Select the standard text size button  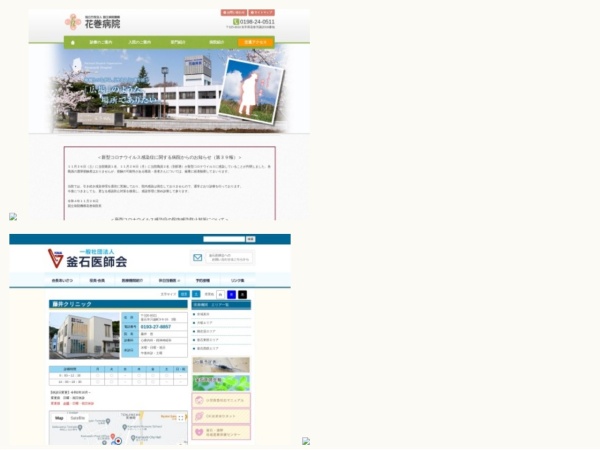coord(184,294)
